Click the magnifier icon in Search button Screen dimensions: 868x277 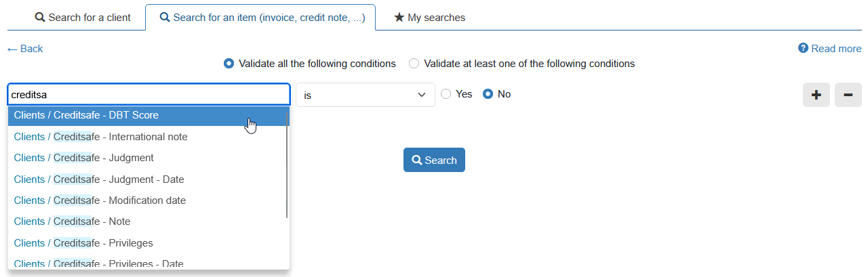tap(417, 161)
